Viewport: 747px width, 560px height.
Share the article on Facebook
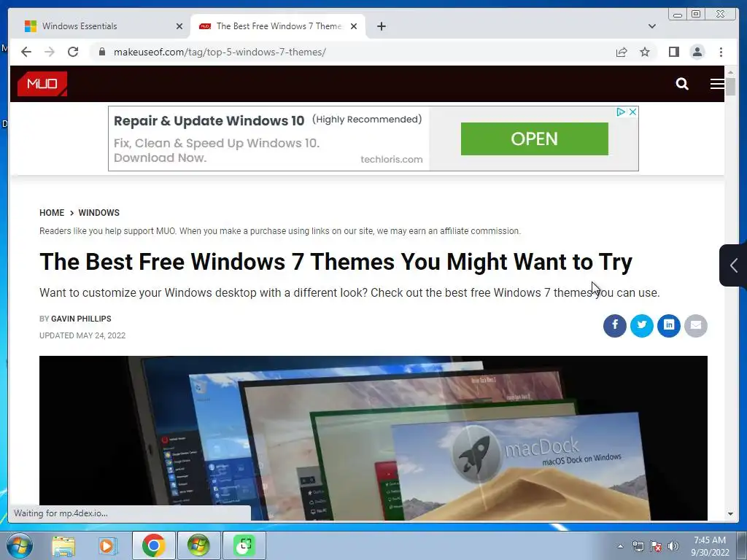point(614,326)
